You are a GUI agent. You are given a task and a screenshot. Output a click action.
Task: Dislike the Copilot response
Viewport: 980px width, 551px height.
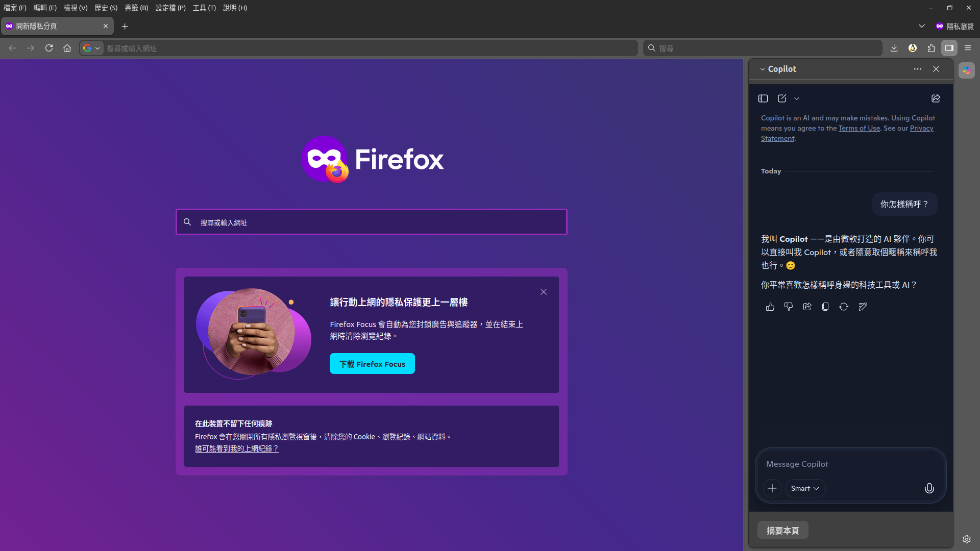click(789, 307)
